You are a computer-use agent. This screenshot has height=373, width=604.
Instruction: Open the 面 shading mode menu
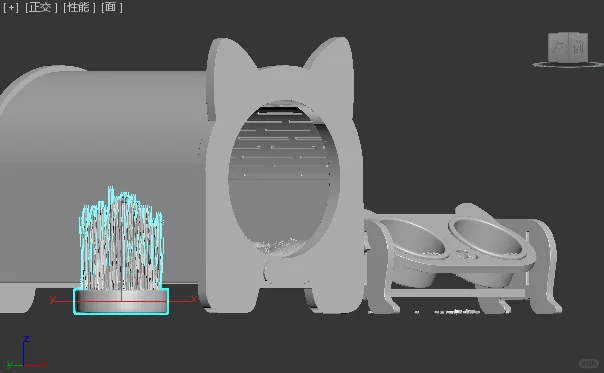pos(112,7)
